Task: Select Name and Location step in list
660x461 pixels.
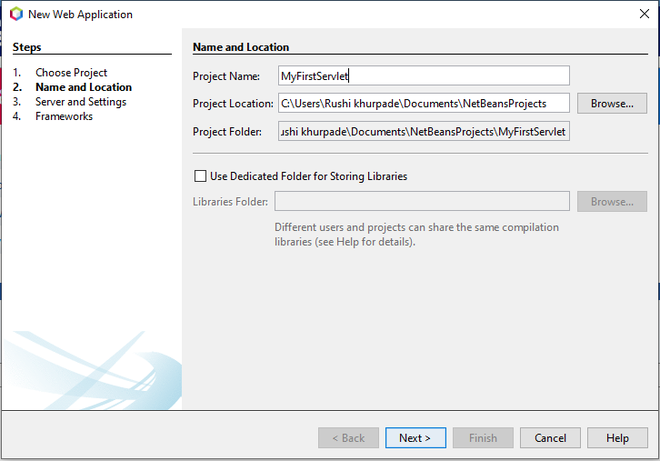Action: click(83, 87)
